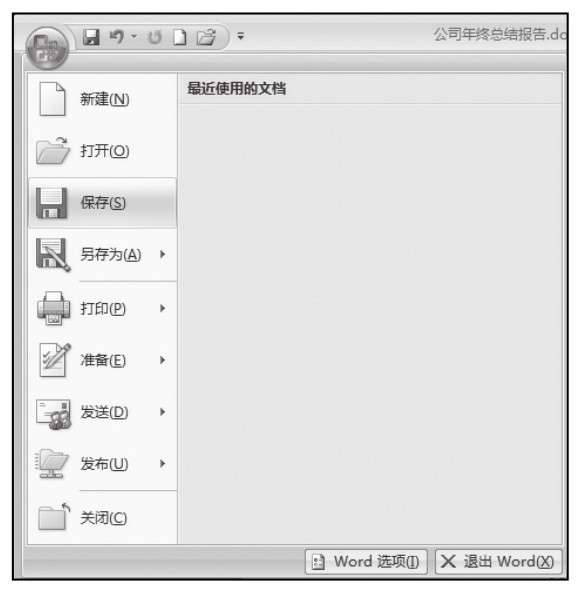The image size is (580, 591).
Task: Expand the 发布(U) submenu arrow
Action: [162, 463]
